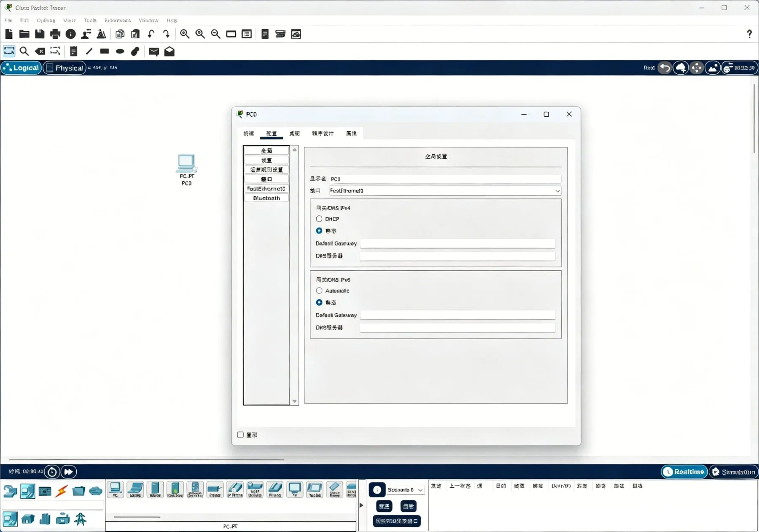The height and width of the screenshot is (532, 759).
Task: Pick the Draw Ellipse tool
Action: tap(120, 51)
